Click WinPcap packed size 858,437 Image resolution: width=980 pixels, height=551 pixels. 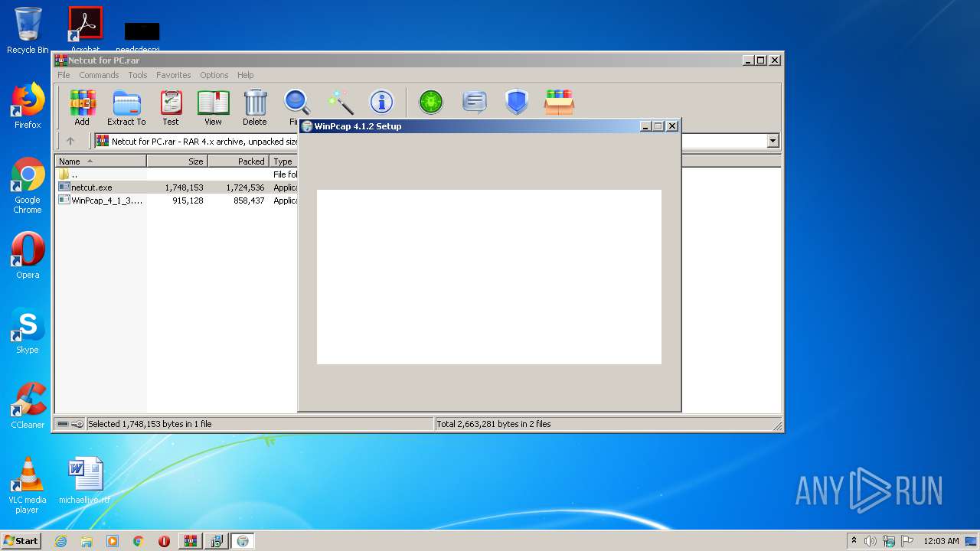coord(249,201)
